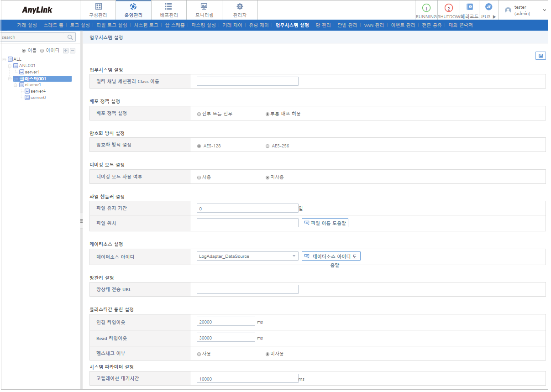Screen dimensions: 551x392
Task: Enable 헬스체크 사용 radio
Action: [199, 354]
